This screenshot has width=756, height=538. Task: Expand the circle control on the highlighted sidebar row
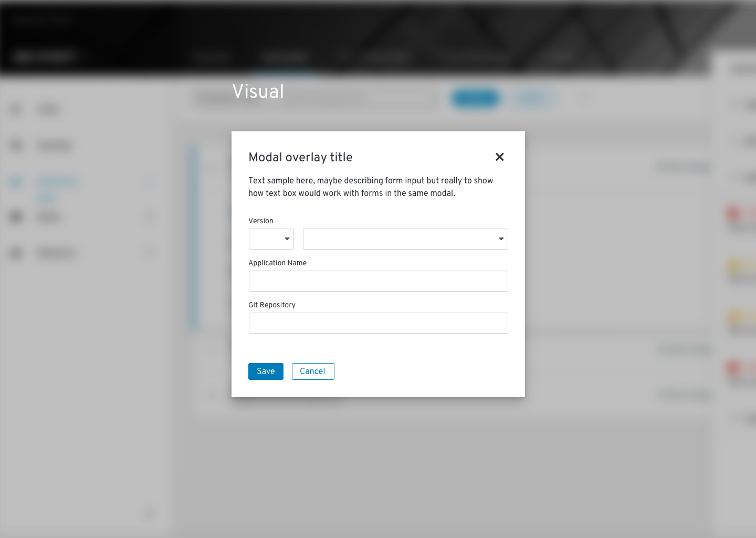(149, 182)
